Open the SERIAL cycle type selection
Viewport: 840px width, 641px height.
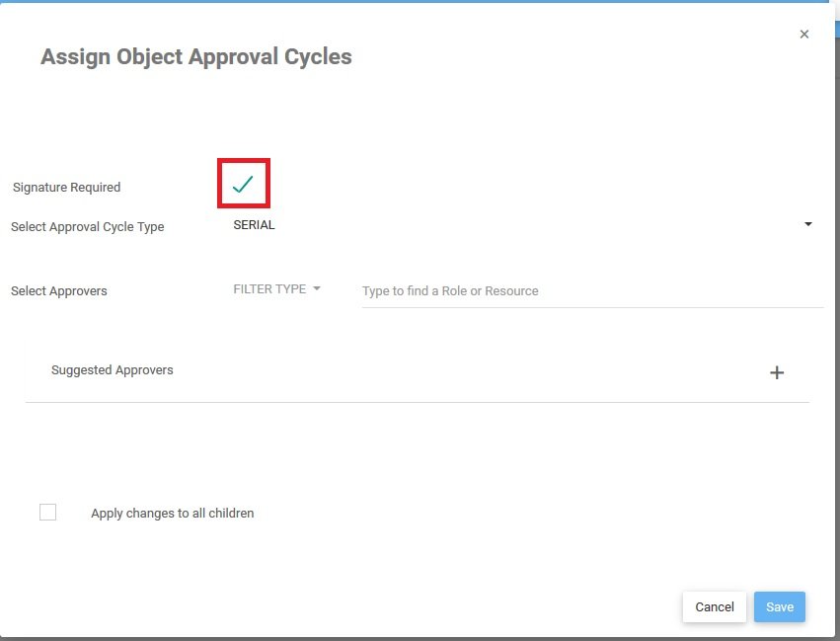tap(255, 225)
